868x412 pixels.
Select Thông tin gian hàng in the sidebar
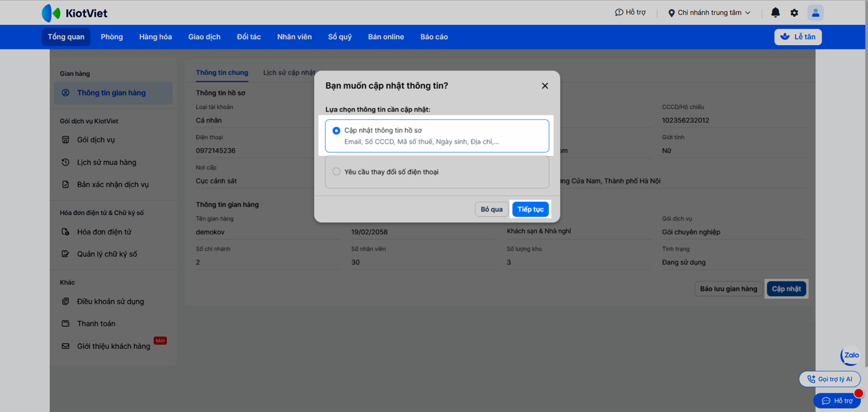[113, 93]
